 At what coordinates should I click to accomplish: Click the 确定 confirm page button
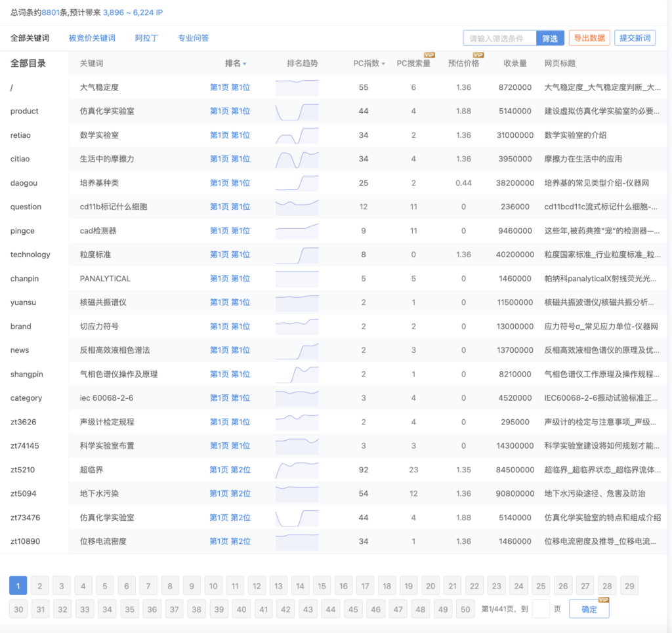(589, 609)
